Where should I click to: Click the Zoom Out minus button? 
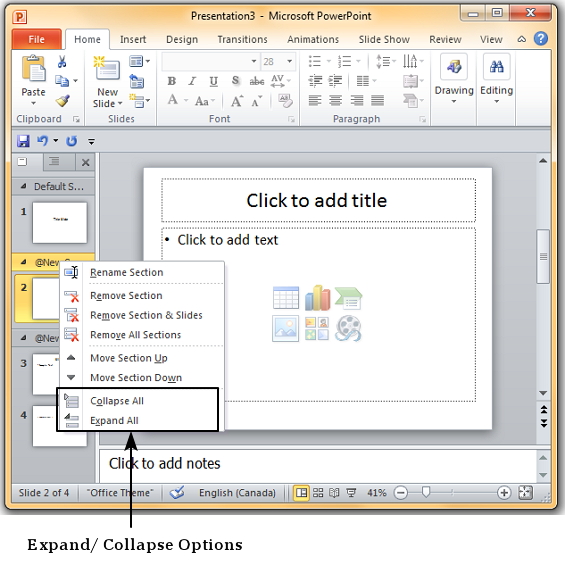point(401,493)
